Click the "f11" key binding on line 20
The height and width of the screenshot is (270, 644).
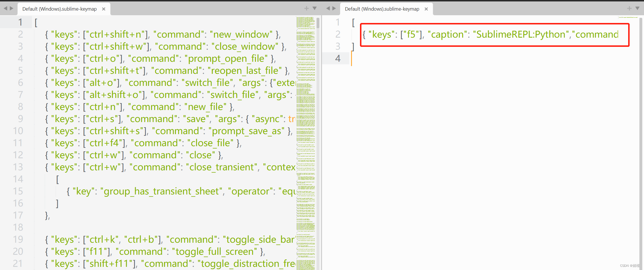tap(96, 252)
